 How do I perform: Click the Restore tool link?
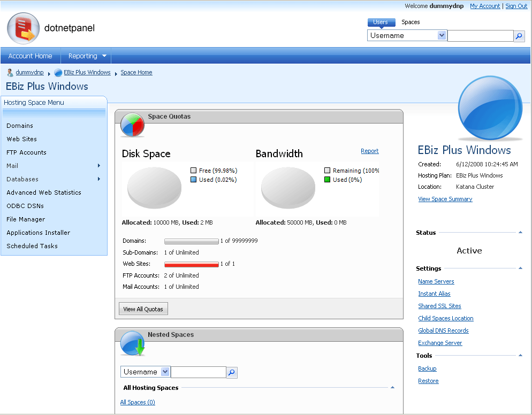pyautogui.click(x=428, y=381)
